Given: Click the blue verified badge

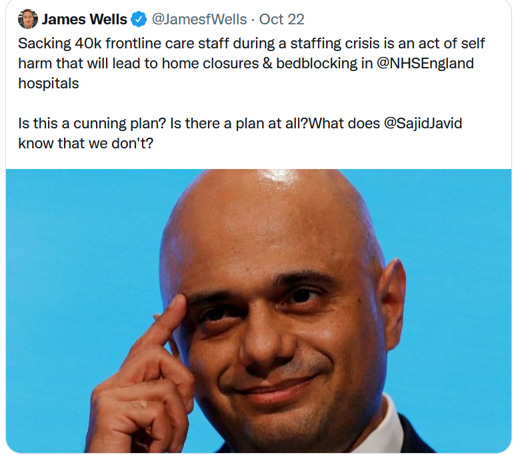Looking at the screenshot, I should coord(139,19).
